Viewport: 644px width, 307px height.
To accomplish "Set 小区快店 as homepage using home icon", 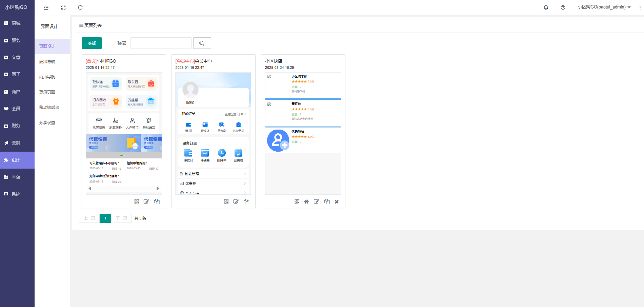I will [x=306, y=201].
